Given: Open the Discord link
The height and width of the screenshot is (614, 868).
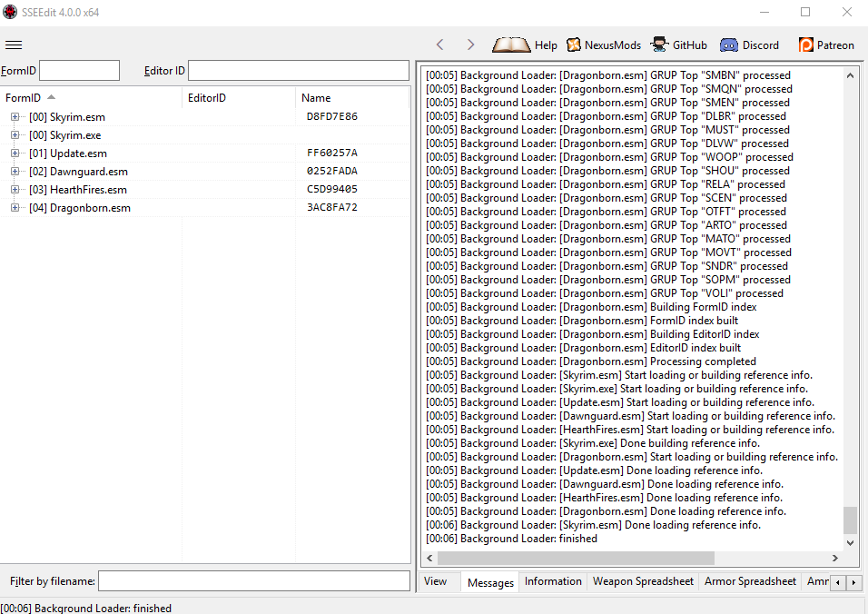Looking at the screenshot, I should (x=749, y=45).
